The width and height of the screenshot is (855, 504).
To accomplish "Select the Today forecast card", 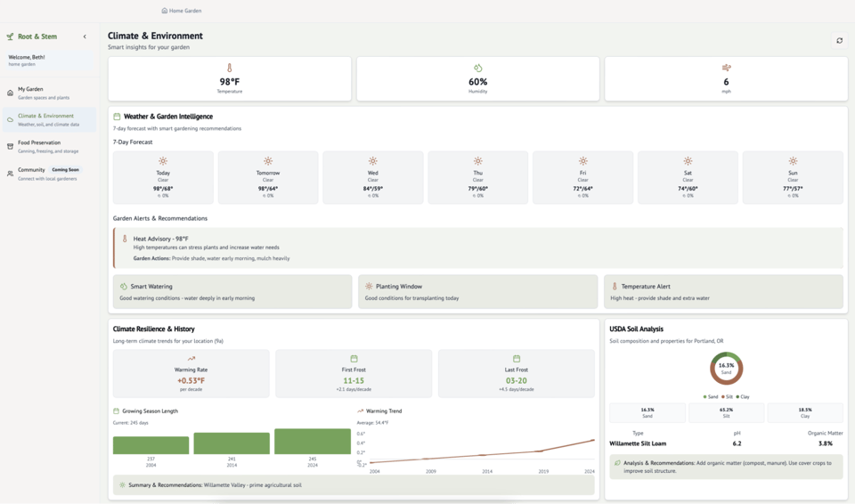I will tap(163, 177).
